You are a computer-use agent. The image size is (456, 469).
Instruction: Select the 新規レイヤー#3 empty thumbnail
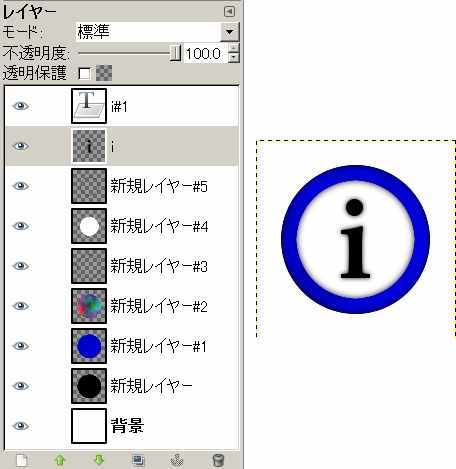click(89, 266)
